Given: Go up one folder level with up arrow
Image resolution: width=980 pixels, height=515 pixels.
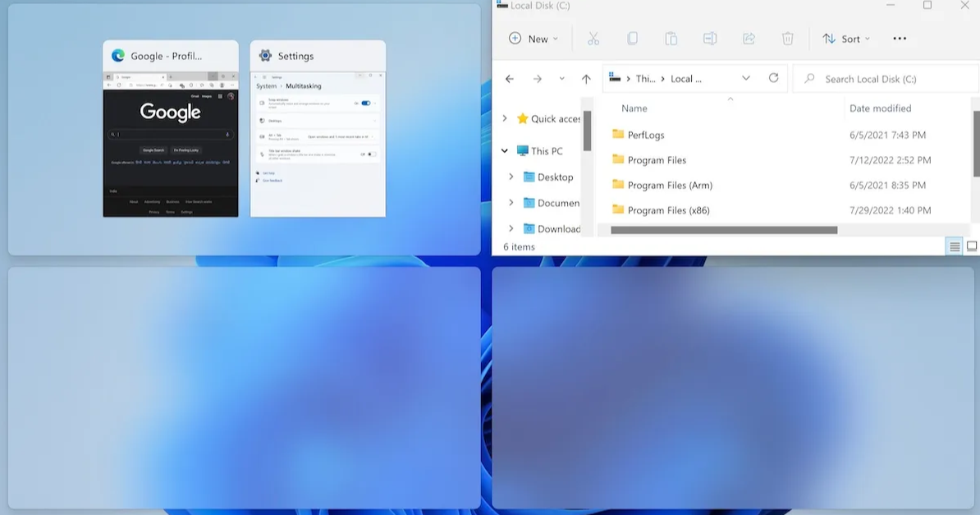Looking at the screenshot, I should click(586, 79).
